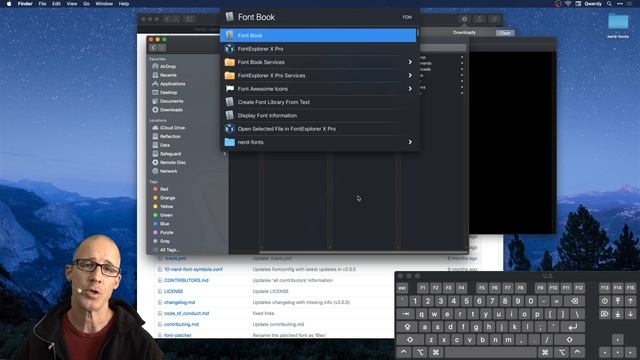Open the LICENSE file link

[x=173, y=291]
